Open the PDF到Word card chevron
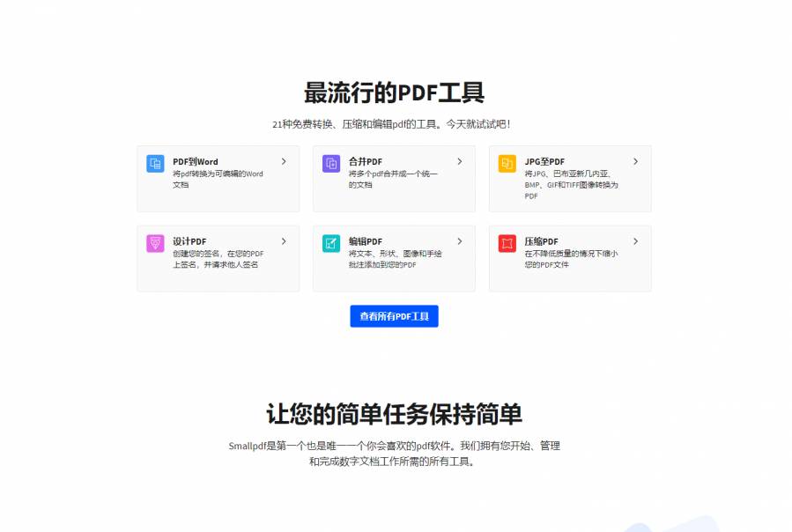792x532 pixels. tap(284, 162)
